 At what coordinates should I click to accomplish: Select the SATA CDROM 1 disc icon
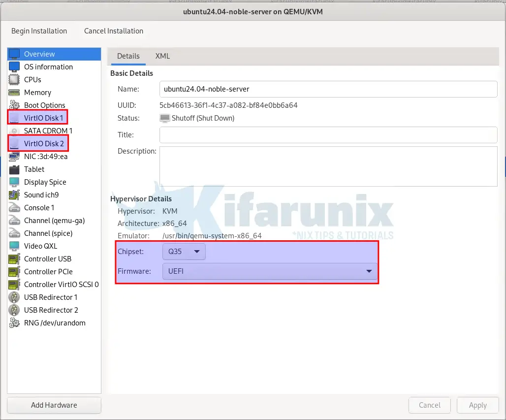[14, 131]
